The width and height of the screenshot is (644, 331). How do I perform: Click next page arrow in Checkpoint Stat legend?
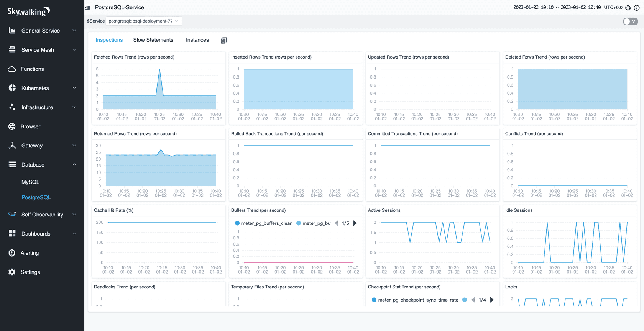(492, 300)
